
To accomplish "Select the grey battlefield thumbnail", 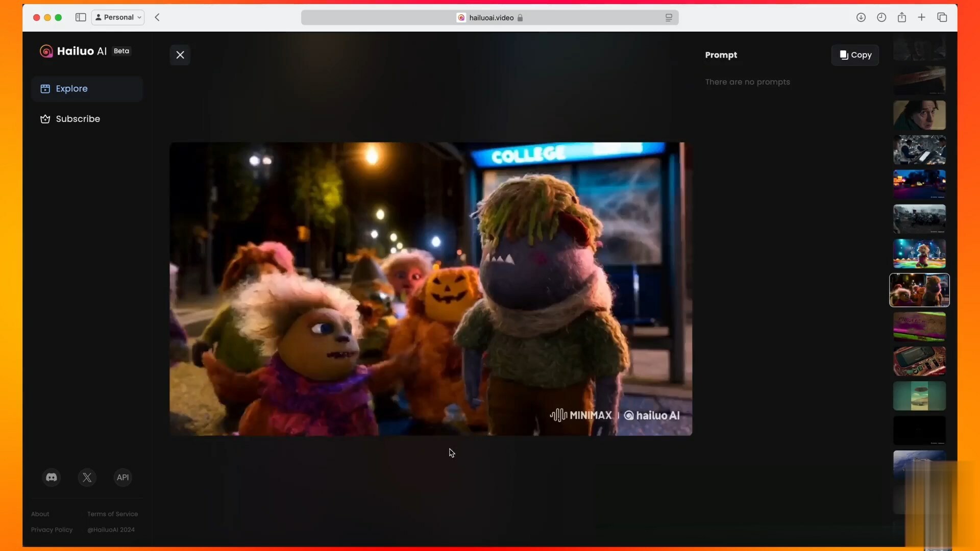I will click(919, 219).
